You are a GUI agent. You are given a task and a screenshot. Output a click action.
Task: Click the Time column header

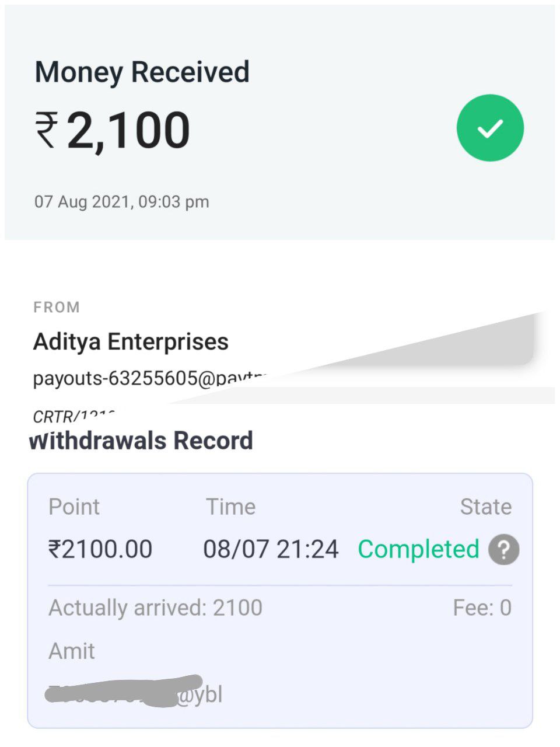tap(230, 507)
